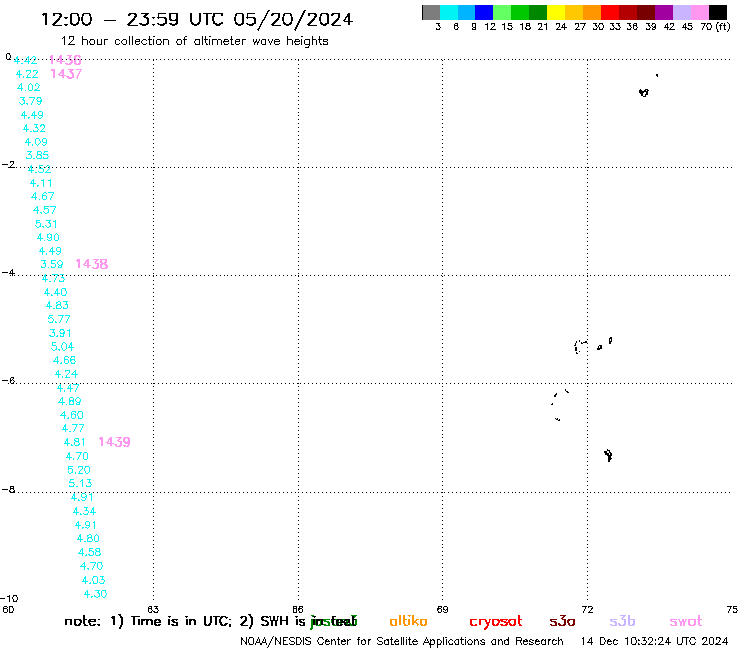Click the wave height value 5.77
The width and height of the screenshot is (740, 650).
59,319
